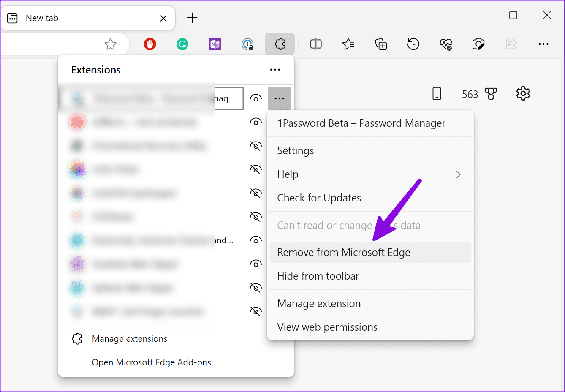Select View web permissions
The image size is (565, 392).
point(370,327)
